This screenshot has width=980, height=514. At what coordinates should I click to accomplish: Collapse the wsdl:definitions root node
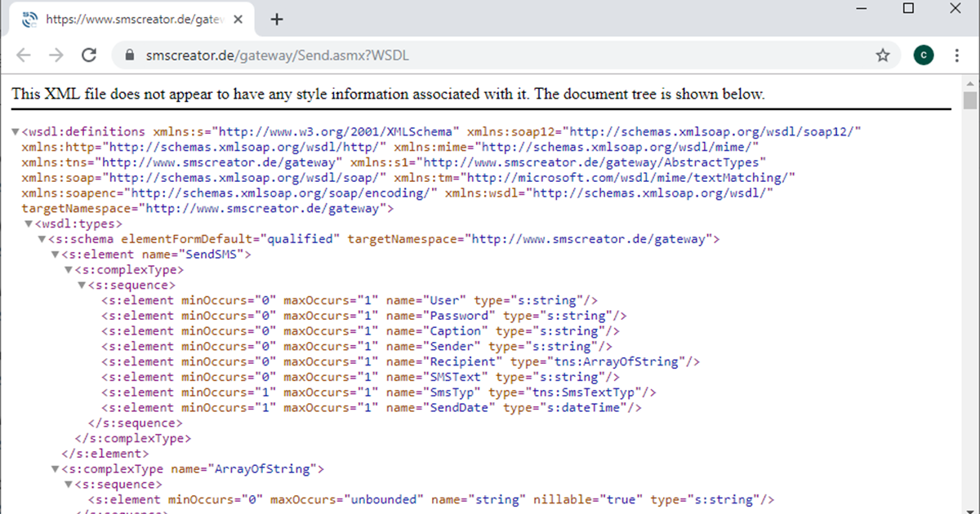point(16,131)
